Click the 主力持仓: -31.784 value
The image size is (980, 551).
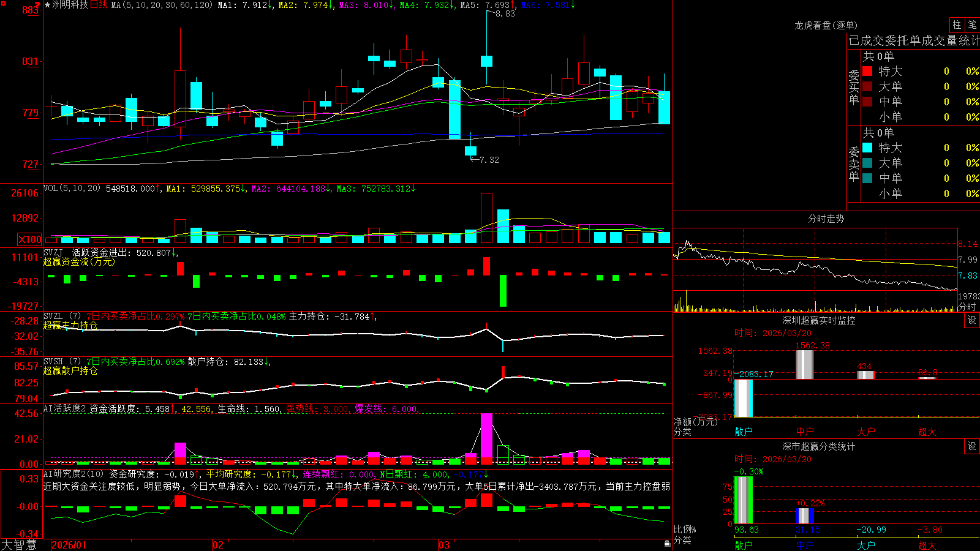tap(333, 317)
